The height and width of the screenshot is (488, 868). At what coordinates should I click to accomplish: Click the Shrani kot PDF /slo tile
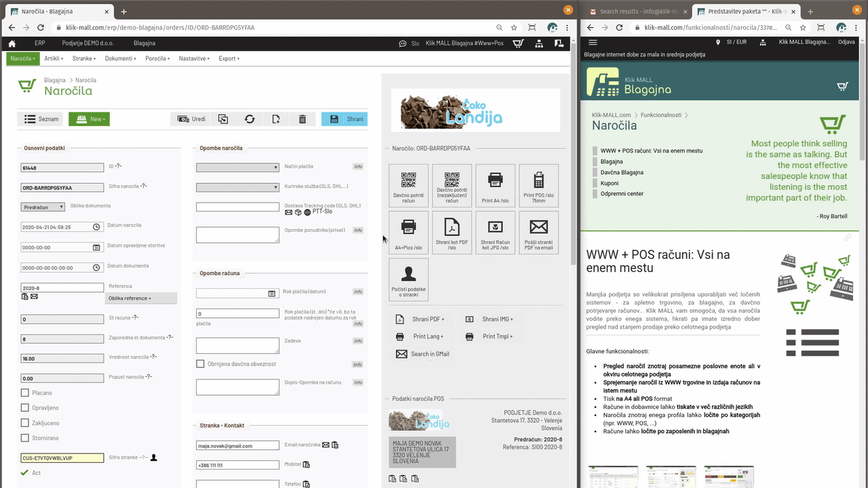452,232
